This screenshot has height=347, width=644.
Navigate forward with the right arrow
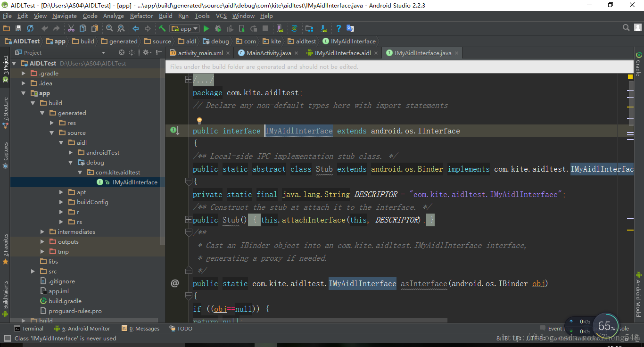pos(147,29)
